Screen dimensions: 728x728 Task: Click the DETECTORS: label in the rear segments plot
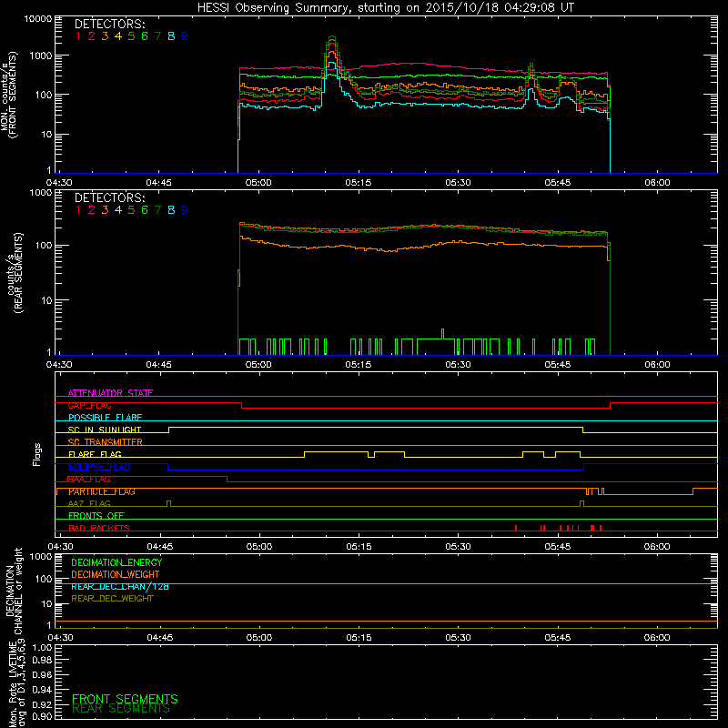(x=109, y=197)
